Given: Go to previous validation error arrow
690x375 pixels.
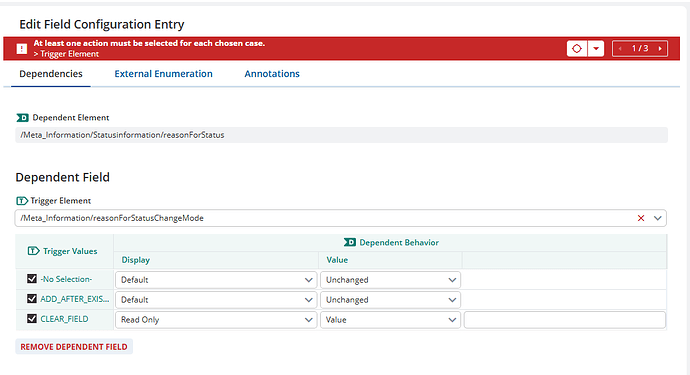Looking at the screenshot, I should point(620,48).
